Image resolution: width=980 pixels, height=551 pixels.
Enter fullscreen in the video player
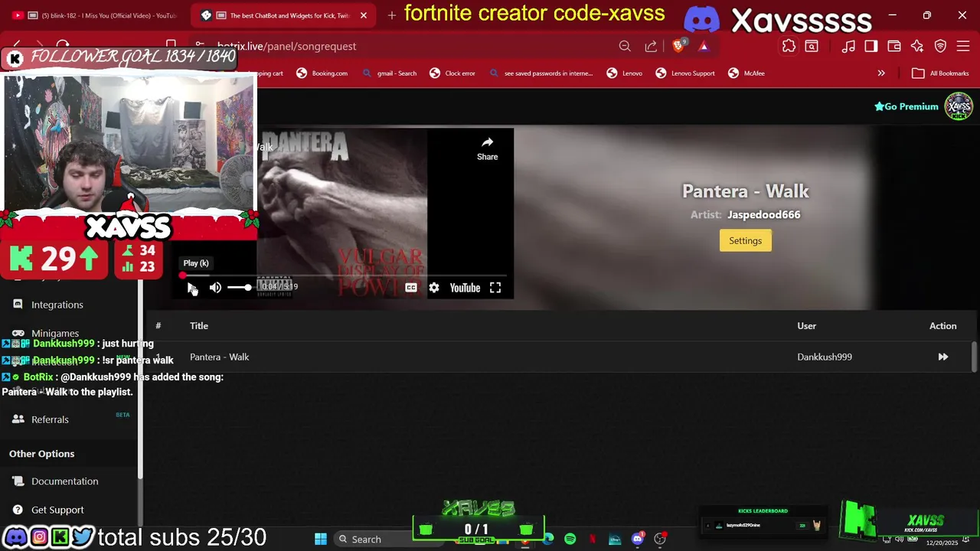[x=495, y=288]
